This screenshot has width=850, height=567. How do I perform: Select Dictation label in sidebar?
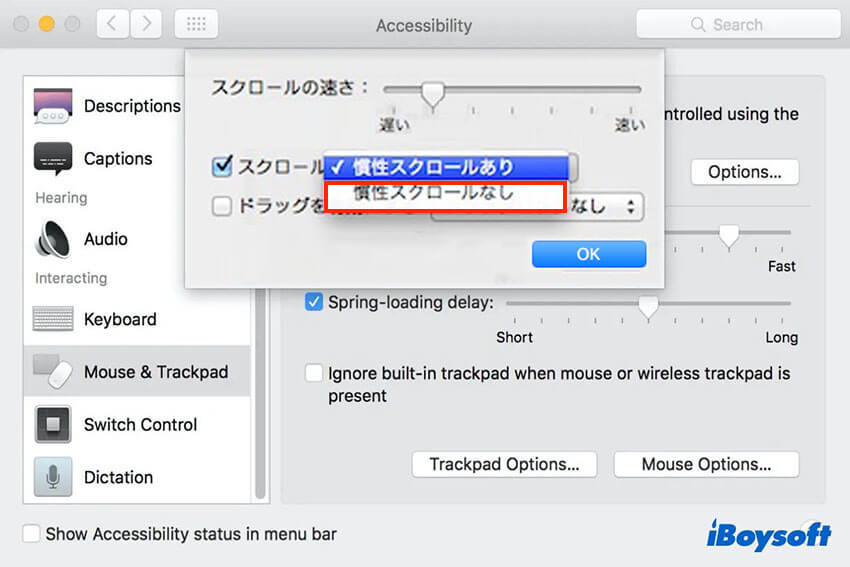pos(118,477)
